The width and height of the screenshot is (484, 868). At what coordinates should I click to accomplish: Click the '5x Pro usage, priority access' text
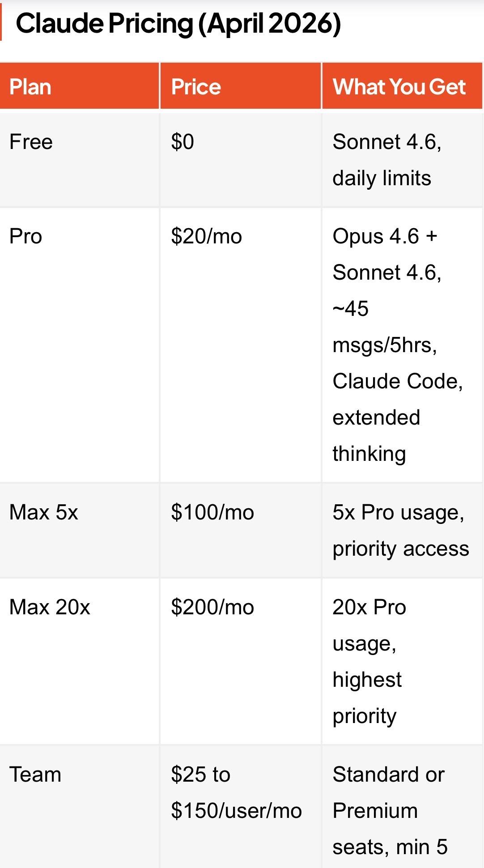point(400,530)
